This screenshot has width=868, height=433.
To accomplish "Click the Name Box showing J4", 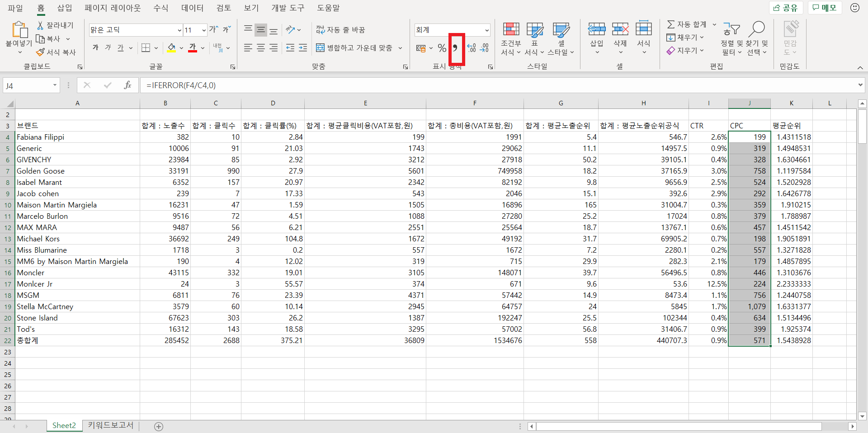I will coord(31,85).
